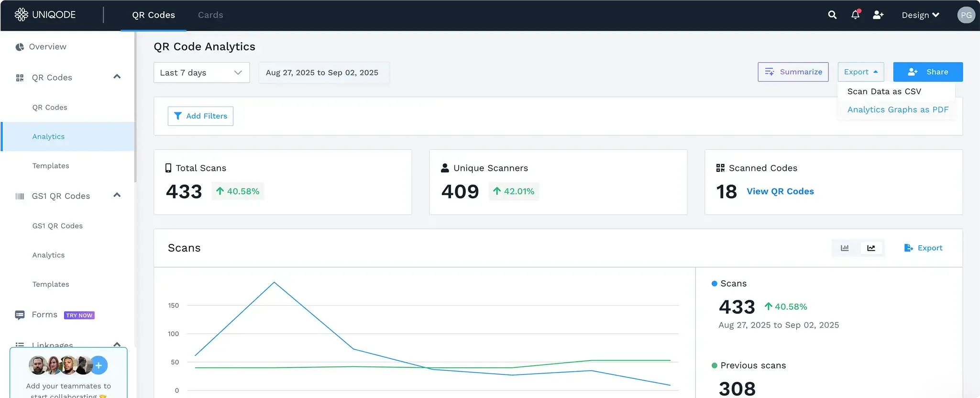Click the GS1 QR Codes barcode icon
Viewport: 980px width, 398px height.
tap(20, 196)
